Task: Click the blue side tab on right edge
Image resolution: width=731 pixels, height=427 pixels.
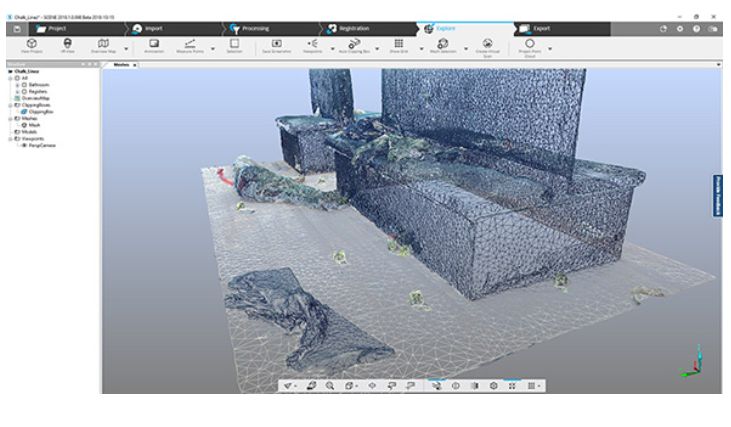Action: [x=717, y=196]
